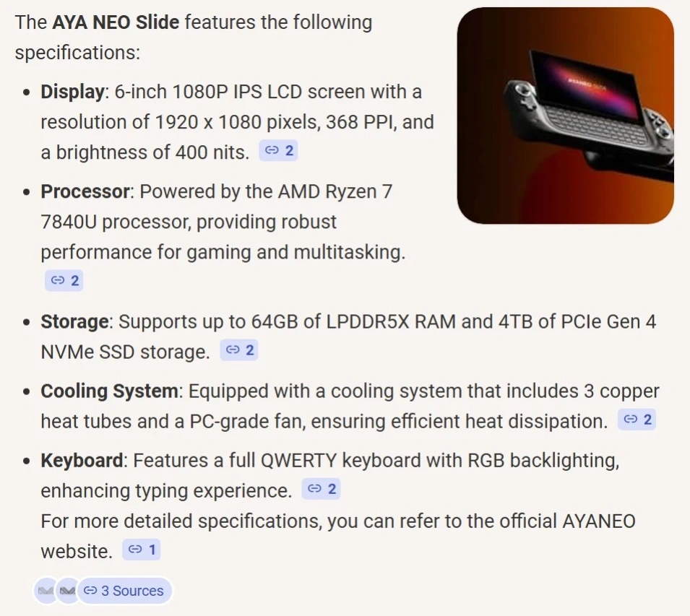Click the bold AYA NEO Slide title text
The height and width of the screenshot is (616, 690).
click(116, 22)
